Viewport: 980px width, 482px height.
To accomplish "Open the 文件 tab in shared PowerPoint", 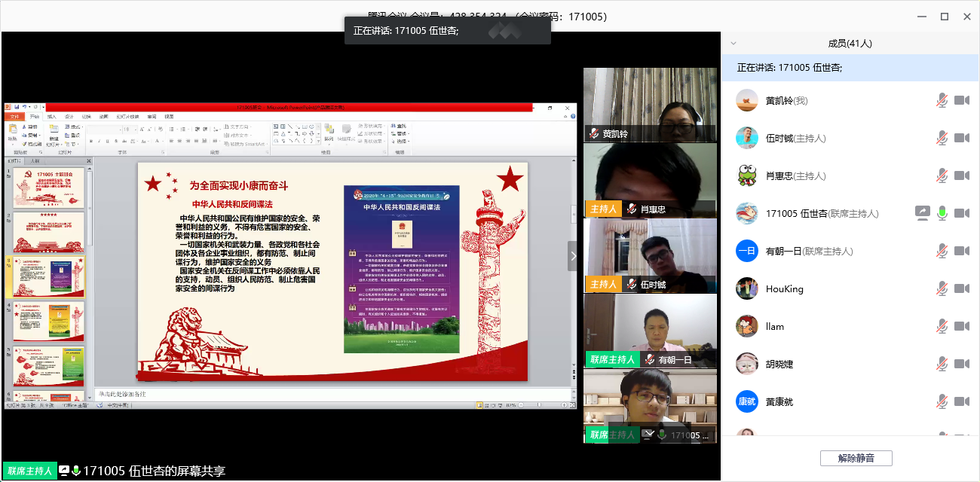I will (x=14, y=117).
